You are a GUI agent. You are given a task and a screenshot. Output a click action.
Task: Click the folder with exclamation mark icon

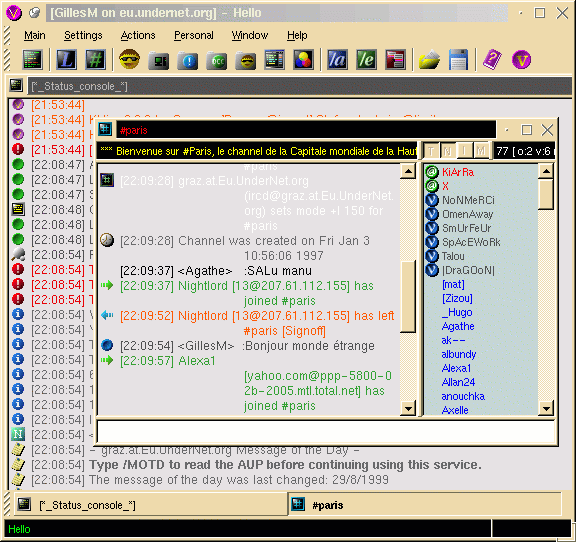pyautogui.click(x=187, y=61)
